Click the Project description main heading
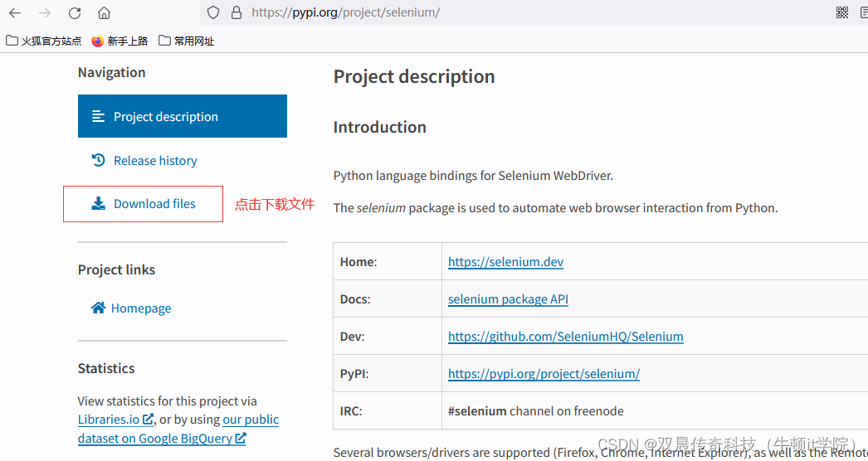 click(x=414, y=76)
